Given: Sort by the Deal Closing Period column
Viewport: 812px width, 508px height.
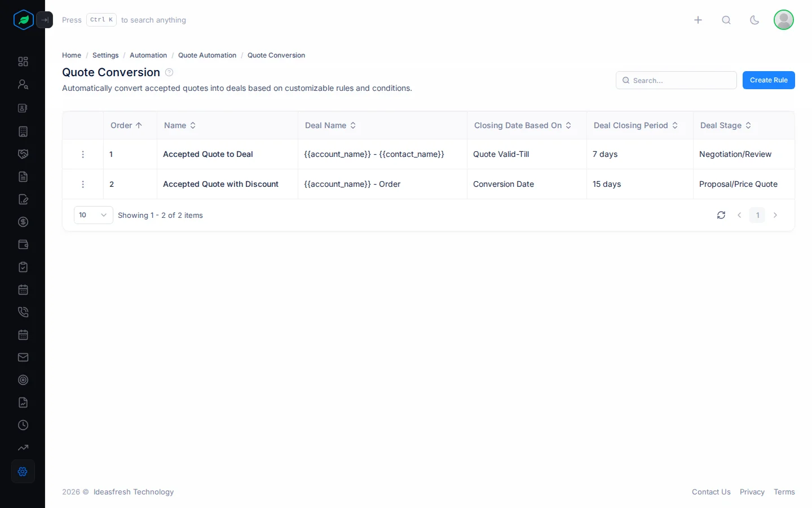Looking at the screenshot, I should [636, 125].
